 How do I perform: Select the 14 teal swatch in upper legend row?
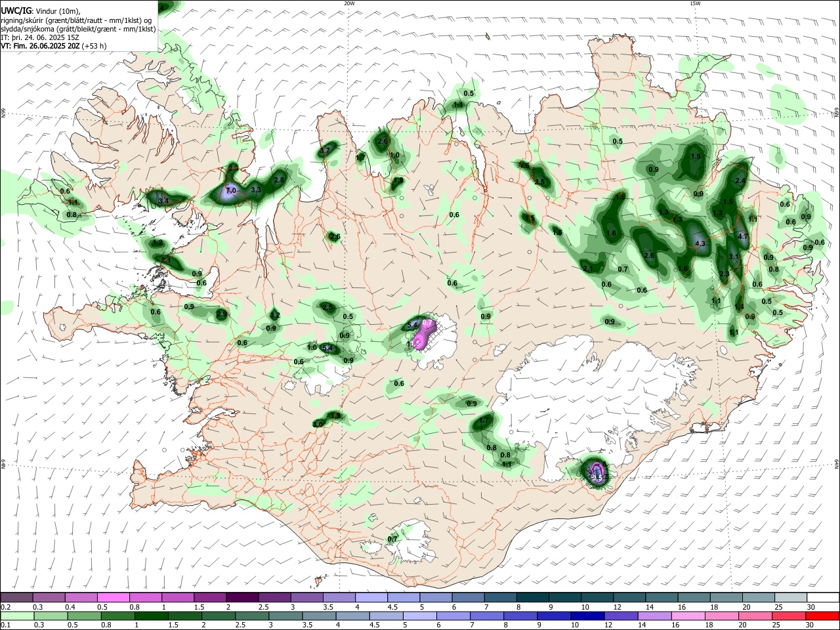pyautogui.click(x=661, y=597)
